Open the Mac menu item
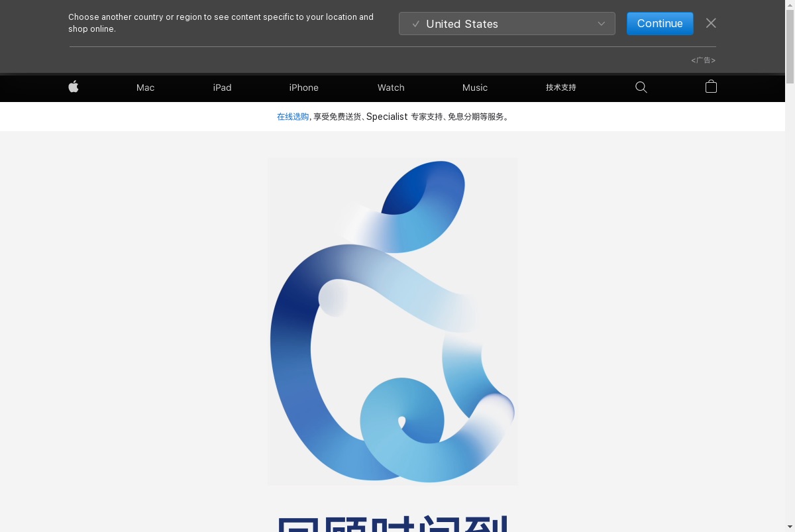795x532 pixels. pos(146,87)
